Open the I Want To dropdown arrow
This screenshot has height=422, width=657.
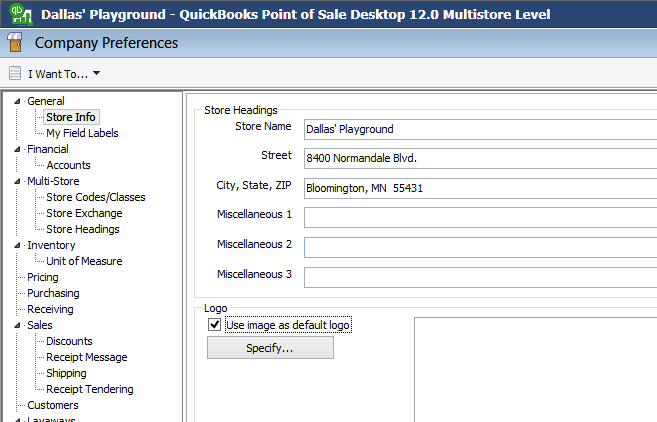coord(96,73)
